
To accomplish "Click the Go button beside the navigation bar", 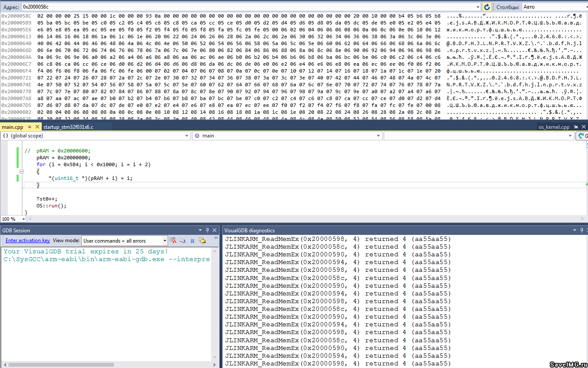I will pos(582,136).
